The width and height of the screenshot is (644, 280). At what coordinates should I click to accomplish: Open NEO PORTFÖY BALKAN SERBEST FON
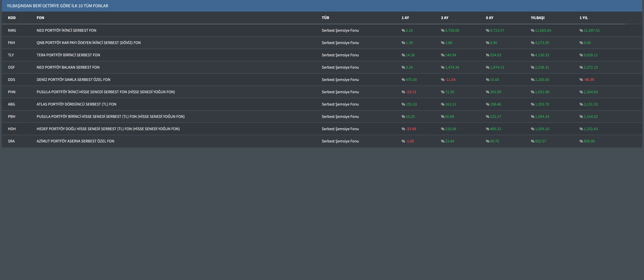coord(68,67)
